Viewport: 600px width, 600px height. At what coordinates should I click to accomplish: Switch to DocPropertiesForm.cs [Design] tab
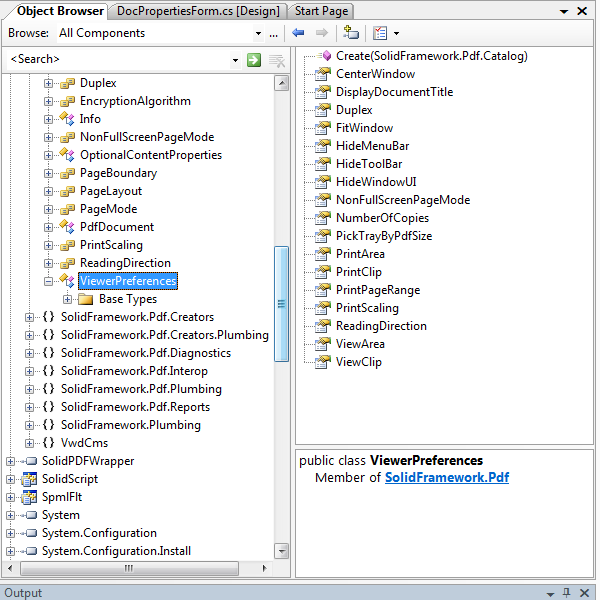tap(198, 11)
